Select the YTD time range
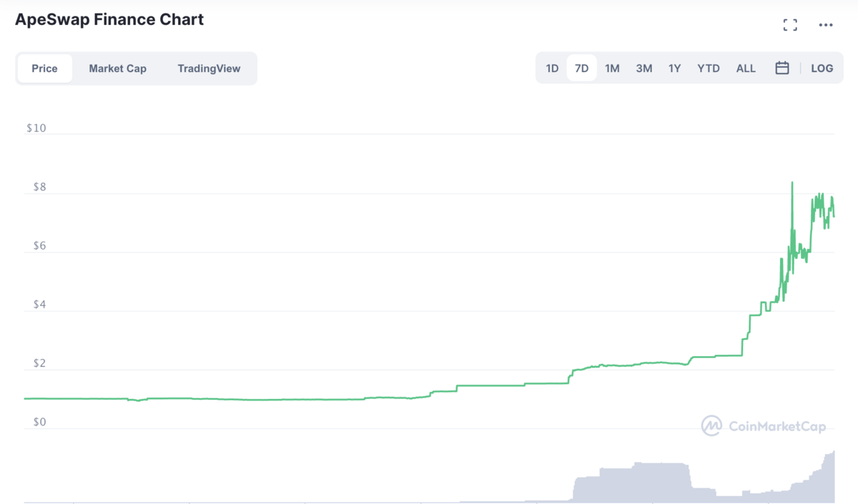Image resolution: width=858 pixels, height=504 pixels. point(709,69)
